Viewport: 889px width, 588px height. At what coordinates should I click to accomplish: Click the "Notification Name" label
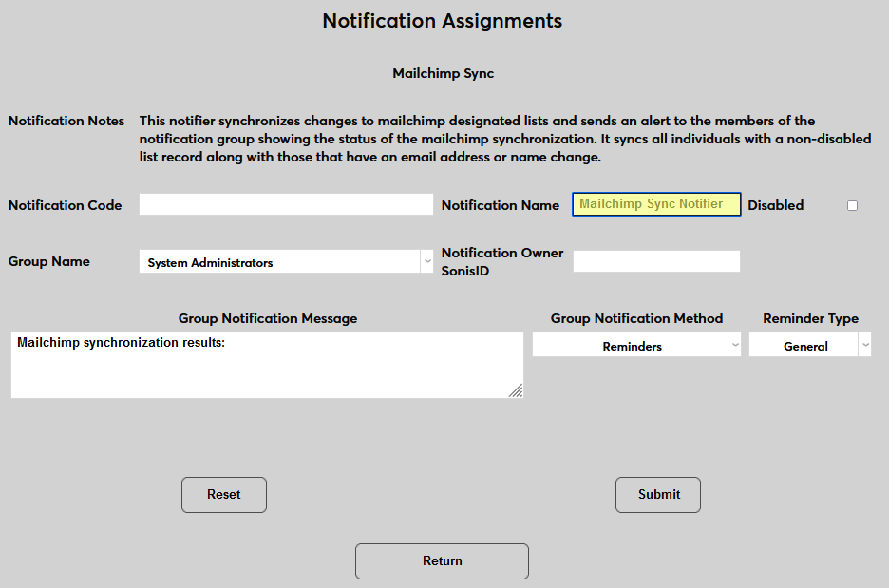point(500,205)
